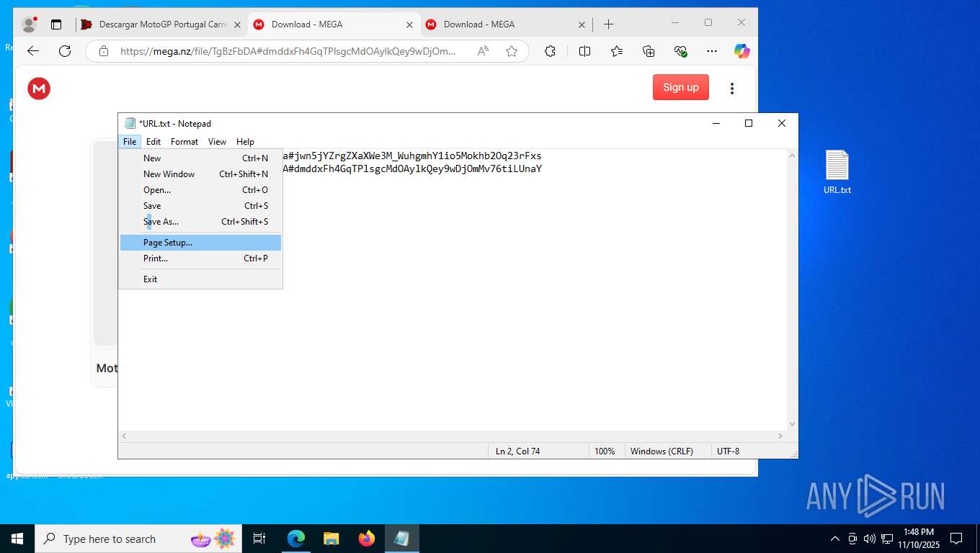This screenshot has width=980, height=553.
Task: Choose New Window from File menu
Action: (200, 174)
